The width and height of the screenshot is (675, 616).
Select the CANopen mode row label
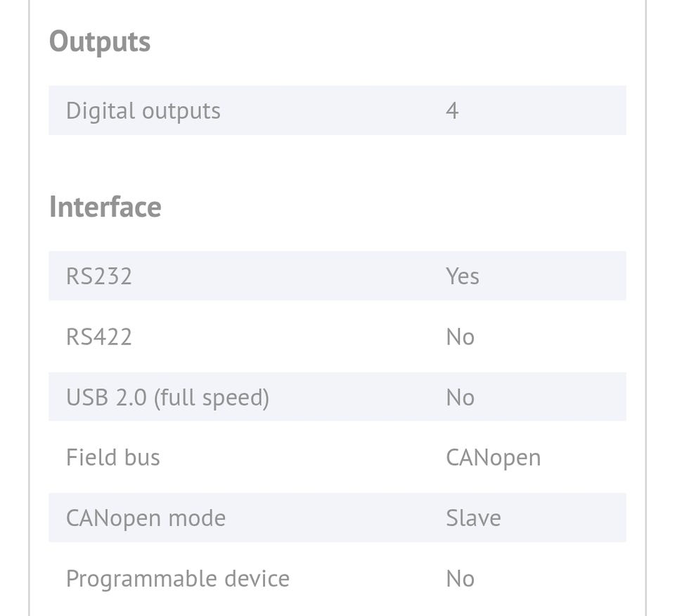pyautogui.click(x=146, y=519)
